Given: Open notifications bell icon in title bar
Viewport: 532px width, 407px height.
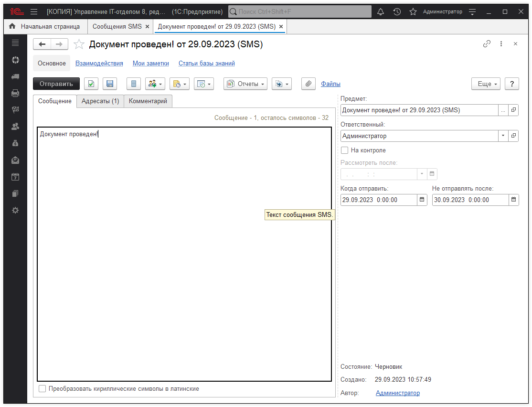Looking at the screenshot, I should point(381,11).
